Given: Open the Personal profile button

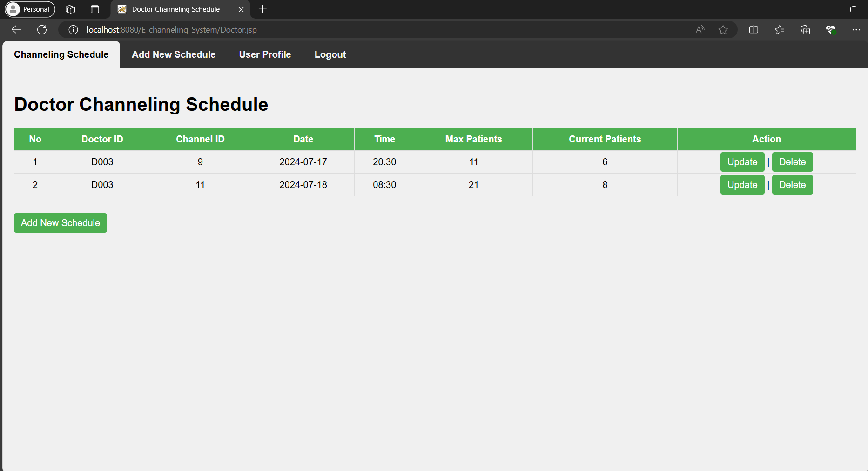Looking at the screenshot, I should (x=30, y=9).
